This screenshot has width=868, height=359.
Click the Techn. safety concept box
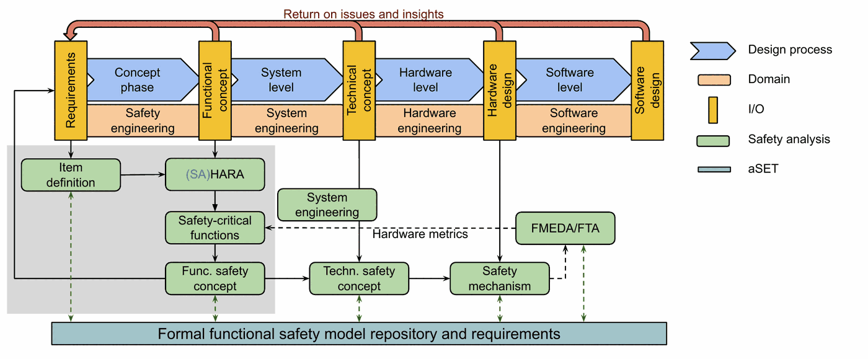pyautogui.click(x=360, y=278)
